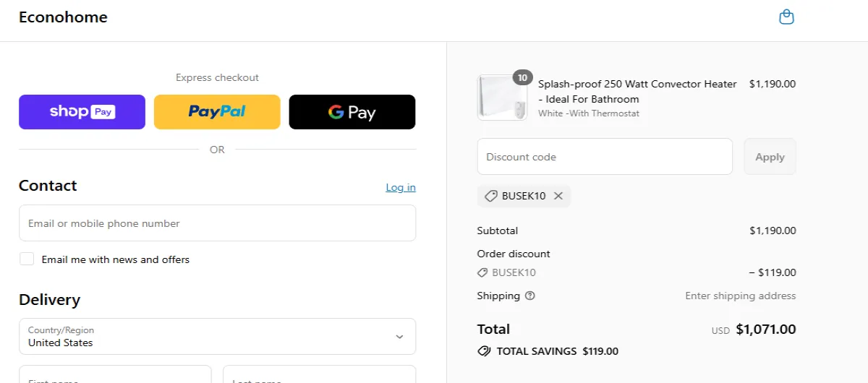Click the discount amount − $119.00

(773, 272)
